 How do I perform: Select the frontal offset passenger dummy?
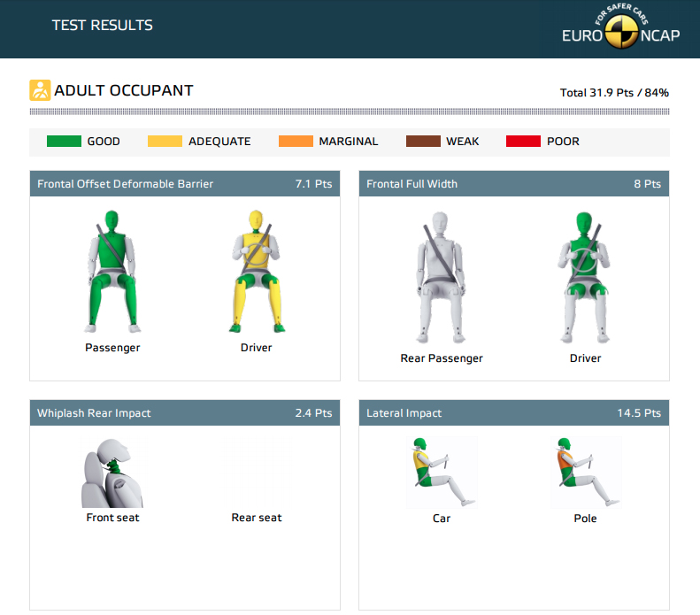point(112,271)
